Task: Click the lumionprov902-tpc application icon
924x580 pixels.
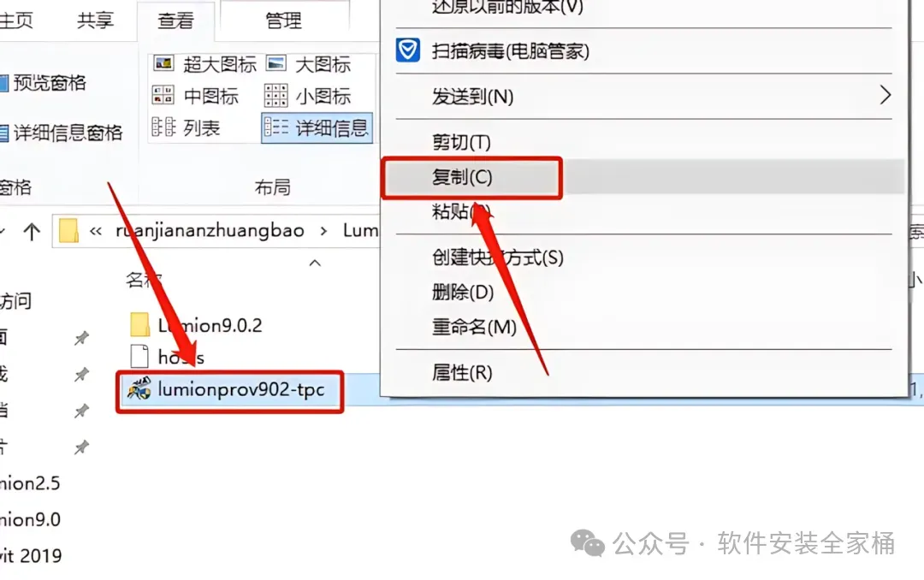Action: 139,389
